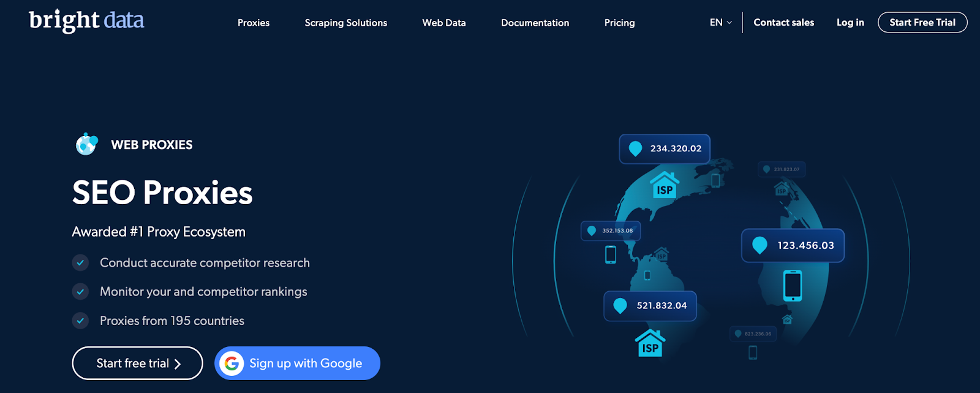Viewport: 980px width, 393px height.
Task: Click the SEO Proxies heading
Action: [162, 193]
